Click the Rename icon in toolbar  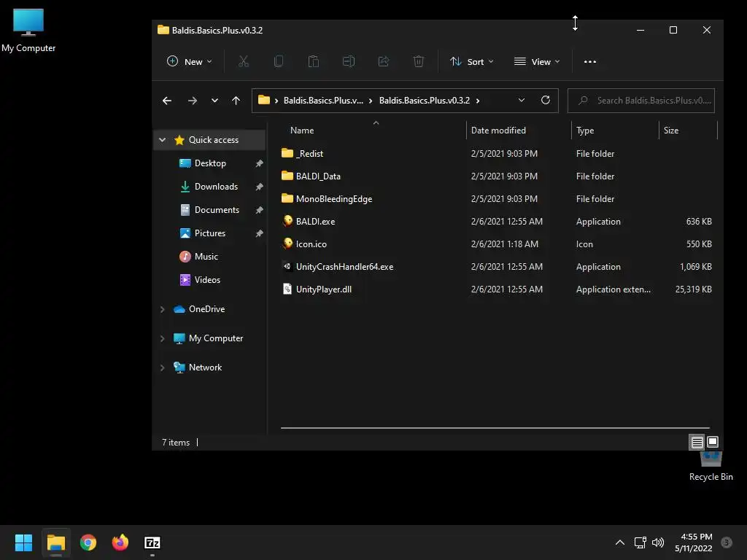(349, 61)
